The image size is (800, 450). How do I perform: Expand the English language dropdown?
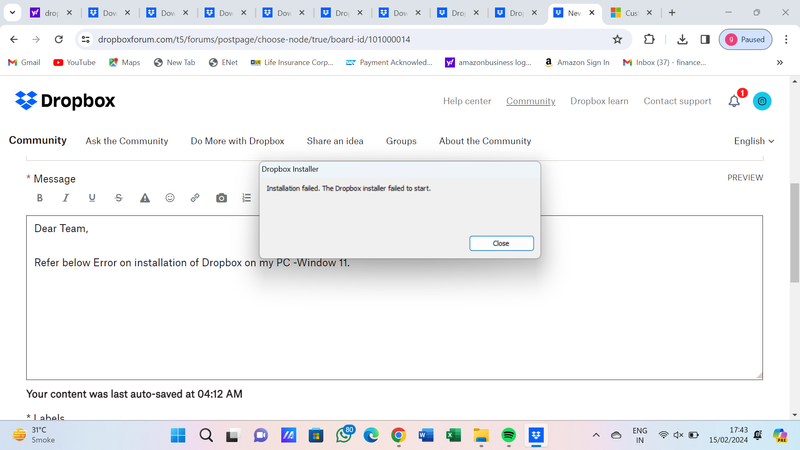point(754,141)
